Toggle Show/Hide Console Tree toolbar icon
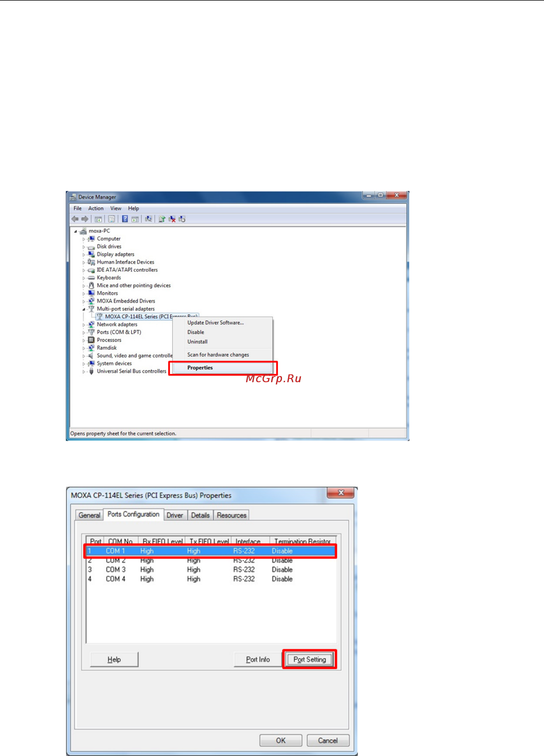This screenshot has height=756, width=544. (98, 219)
